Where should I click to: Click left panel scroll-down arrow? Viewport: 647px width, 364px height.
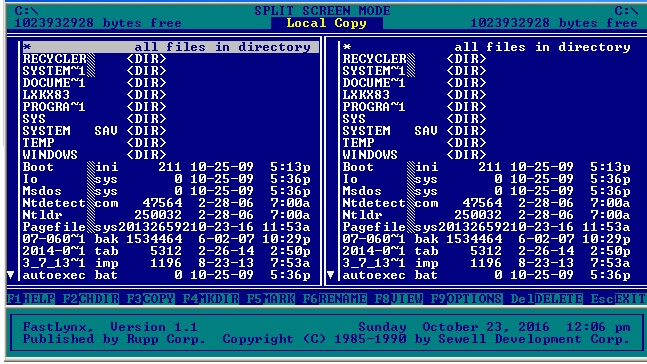coord(11,275)
